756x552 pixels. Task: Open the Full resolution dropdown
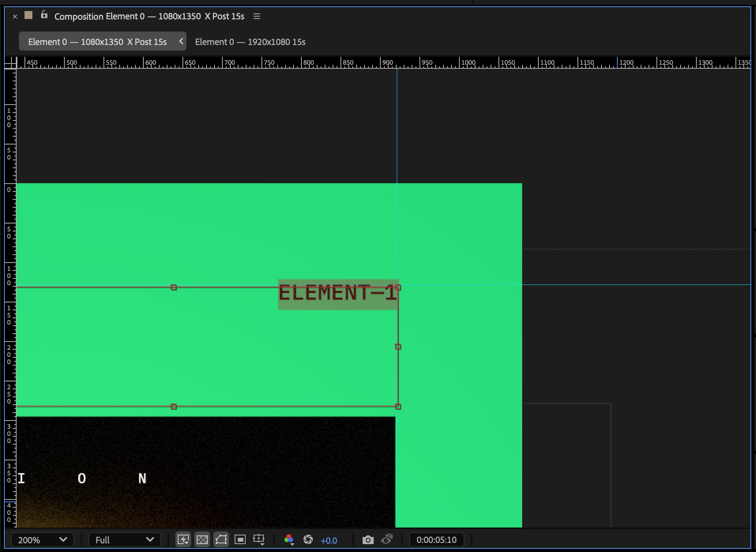click(x=124, y=539)
